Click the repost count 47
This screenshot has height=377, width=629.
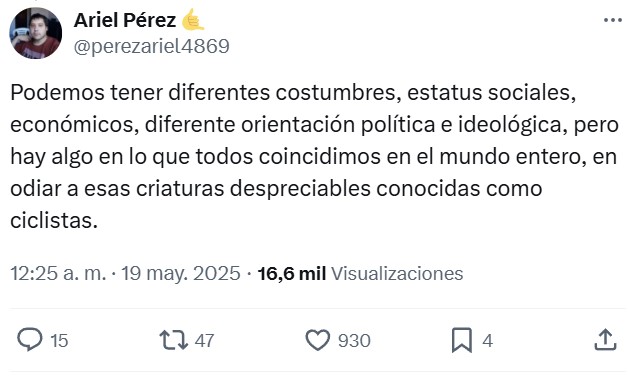[x=205, y=341]
